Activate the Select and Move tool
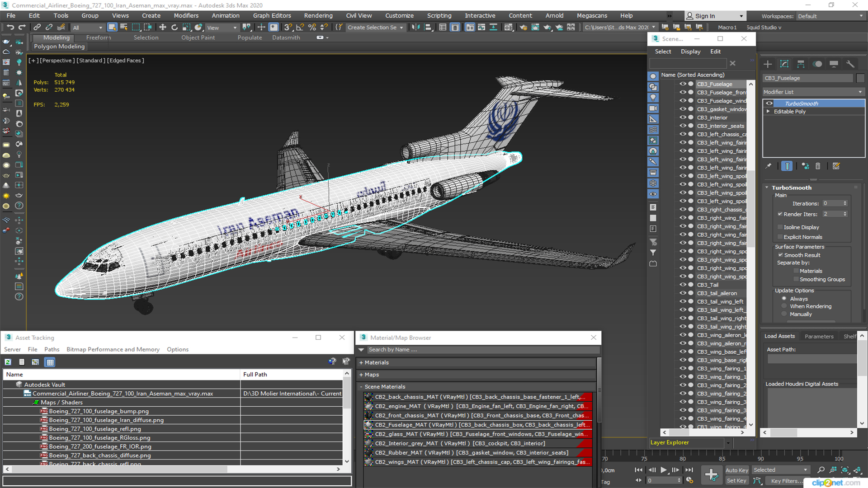This screenshot has width=868, height=488. (163, 27)
